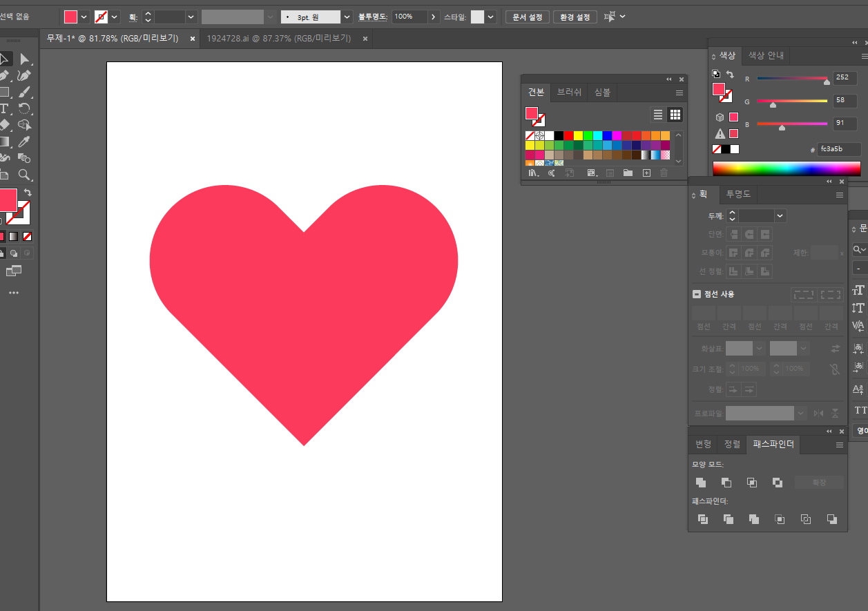Switch swatches to list view
This screenshot has width=868, height=611.
658,115
